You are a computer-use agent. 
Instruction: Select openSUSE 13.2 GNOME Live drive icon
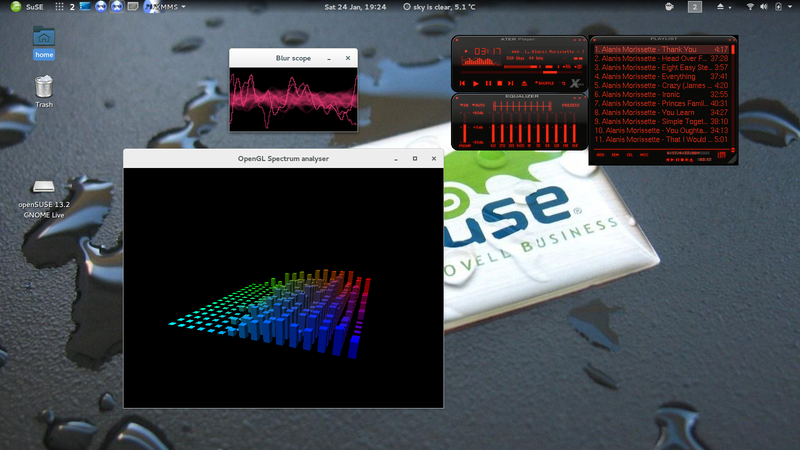click(x=44, y=199)
